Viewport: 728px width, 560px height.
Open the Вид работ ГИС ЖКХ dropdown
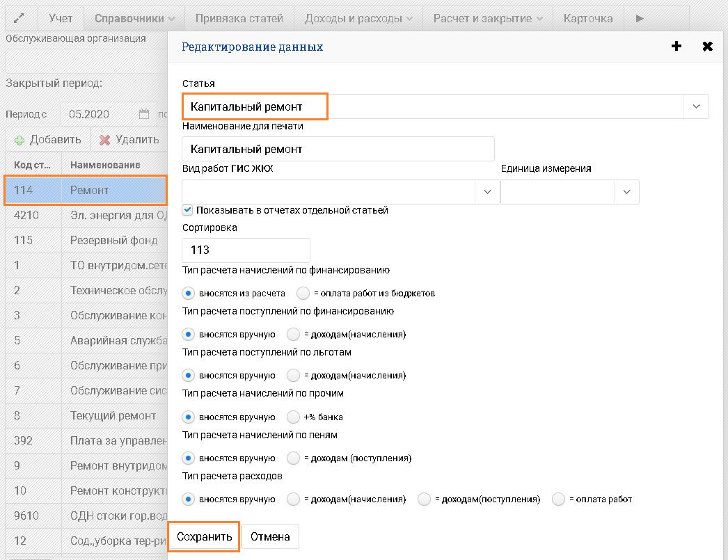point(487,192)
